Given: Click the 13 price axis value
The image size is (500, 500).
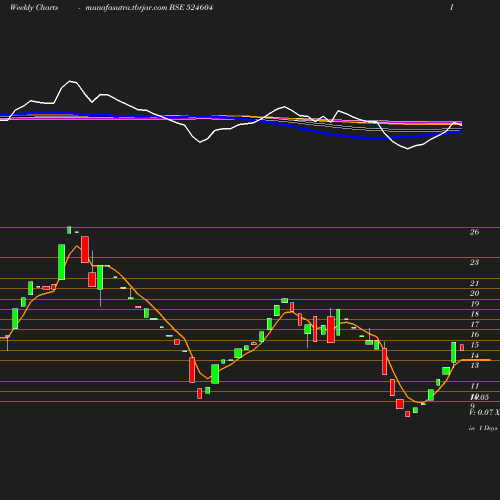Looking at the screenshot, I should pos(474,365).
